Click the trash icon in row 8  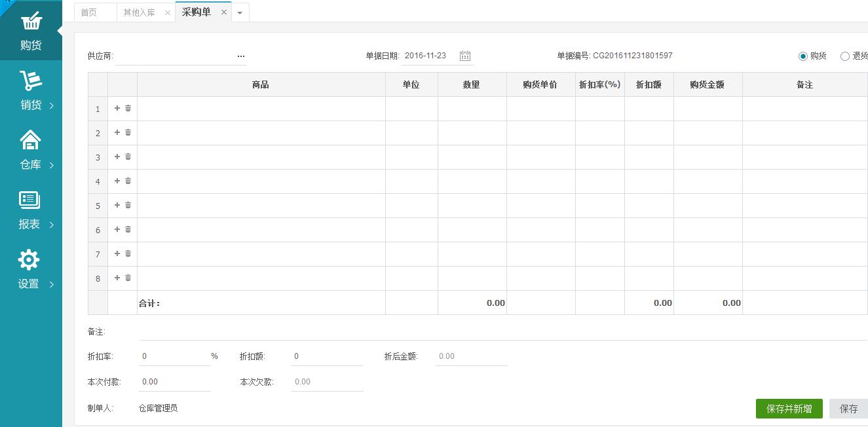pos(128,278)
